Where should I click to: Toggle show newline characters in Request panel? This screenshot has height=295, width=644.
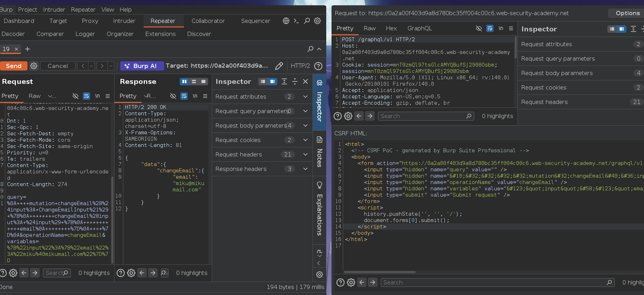[97, 96]
